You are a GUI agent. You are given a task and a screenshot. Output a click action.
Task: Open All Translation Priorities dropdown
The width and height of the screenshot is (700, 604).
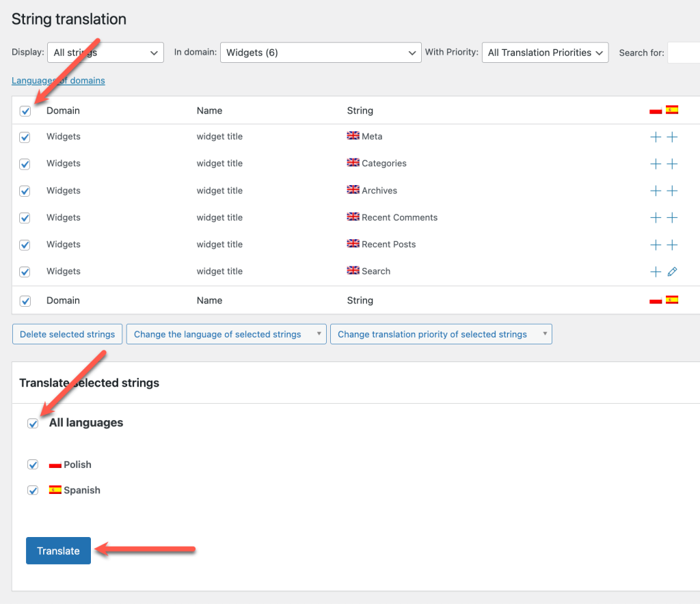tap(545, 53)
